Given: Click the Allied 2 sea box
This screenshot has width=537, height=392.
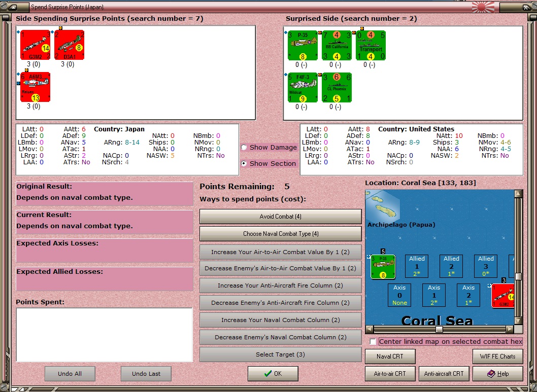Looking at the screenshot, I should [x=451, y=266].
